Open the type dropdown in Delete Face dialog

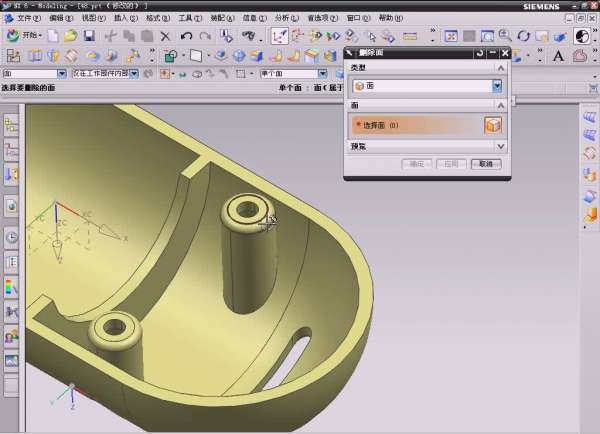coord(497,86)
